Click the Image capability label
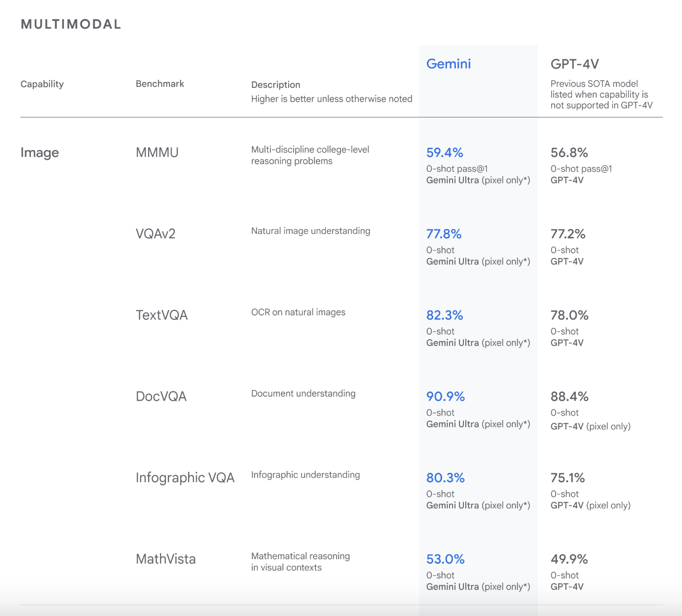 click(x=39, y=153)
